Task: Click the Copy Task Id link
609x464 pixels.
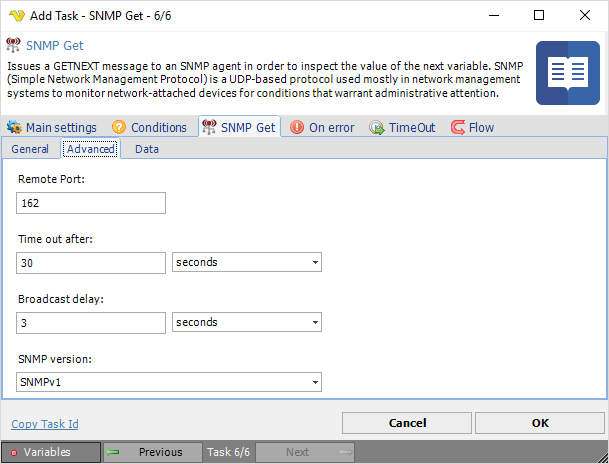Action: [x=45, y=424]
